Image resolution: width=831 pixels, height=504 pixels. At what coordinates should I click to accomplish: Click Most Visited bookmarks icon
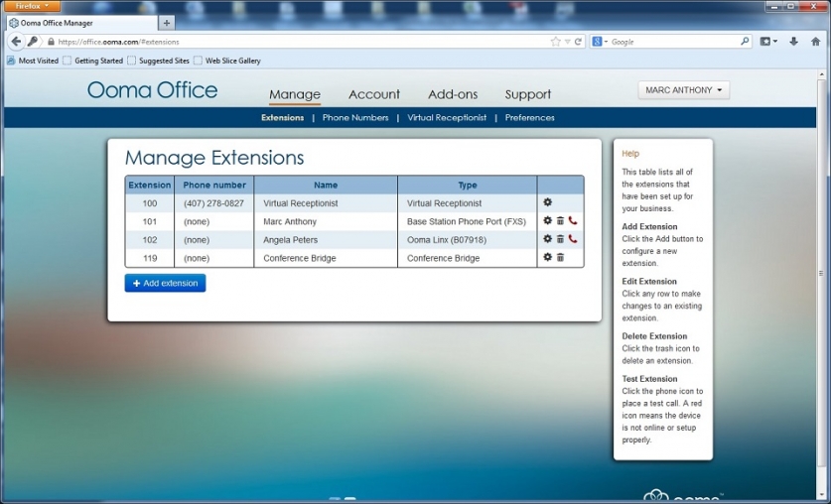pos(11,61)
